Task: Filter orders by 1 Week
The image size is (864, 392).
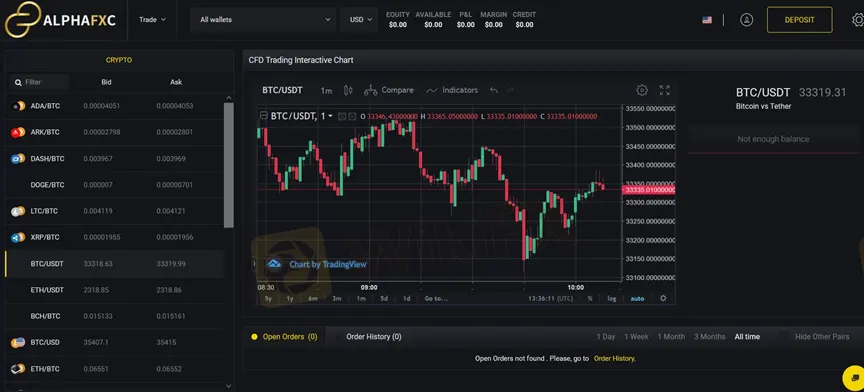Action: click(x=636, y=336)
